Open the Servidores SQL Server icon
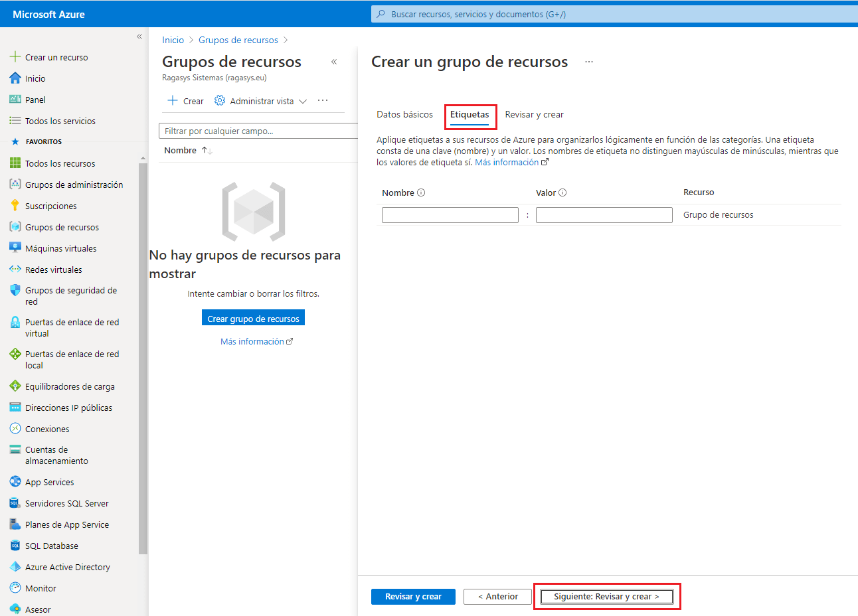 click(15, 503)
